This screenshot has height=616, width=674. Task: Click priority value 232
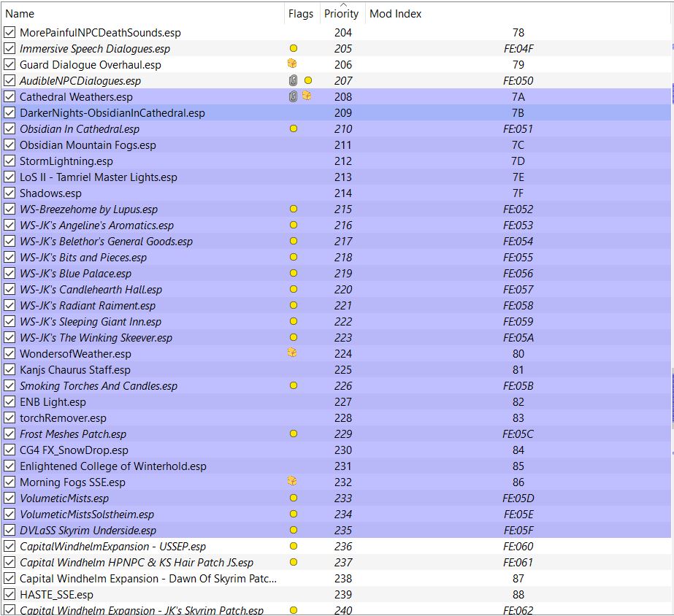pos(343,482)
